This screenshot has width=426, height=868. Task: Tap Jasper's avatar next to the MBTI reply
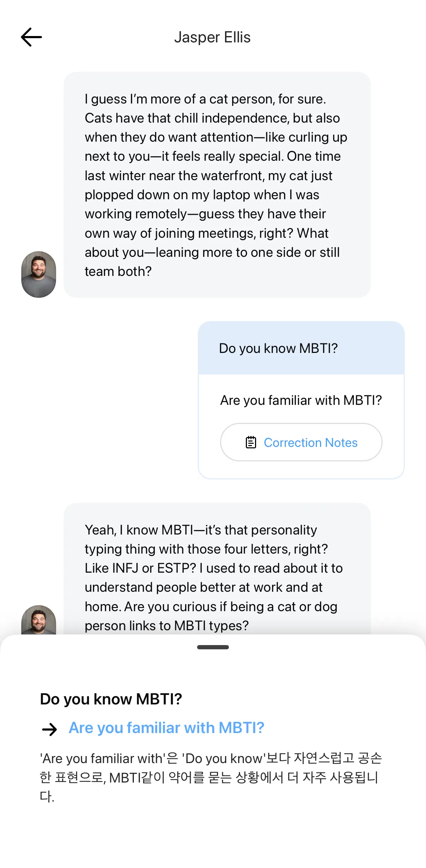pyautogui.click(x=39, y=620)
